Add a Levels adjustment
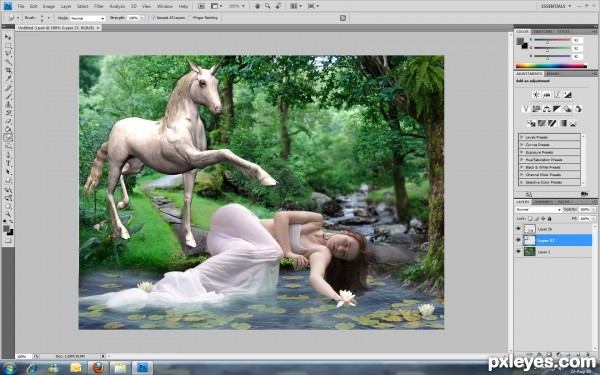 [546, 95]
